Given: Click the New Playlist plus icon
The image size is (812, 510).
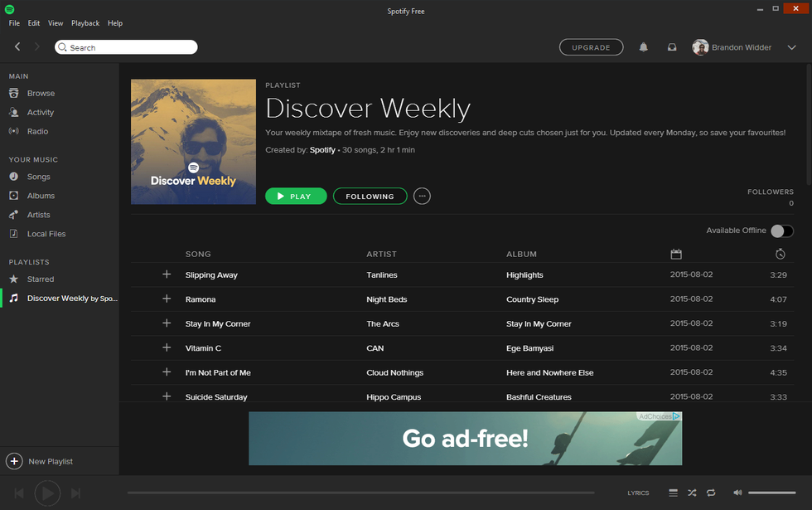Looking at the screenshot, I should (x=14, y=461).
